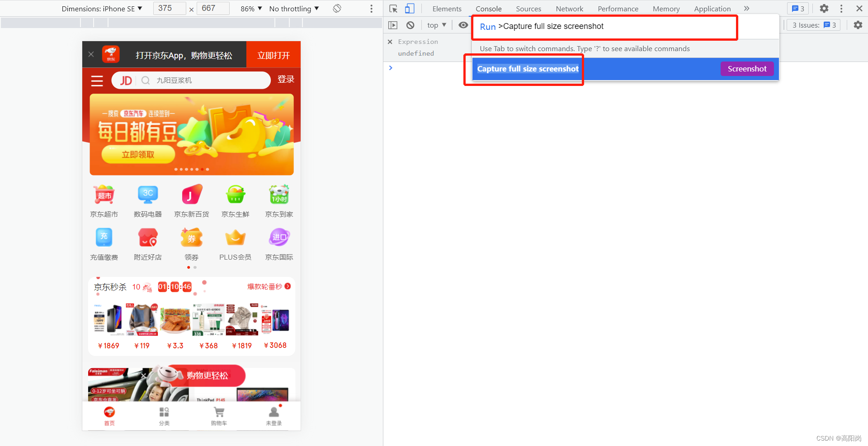
Task: Switch to the Network tab
Action: (569, 9)
